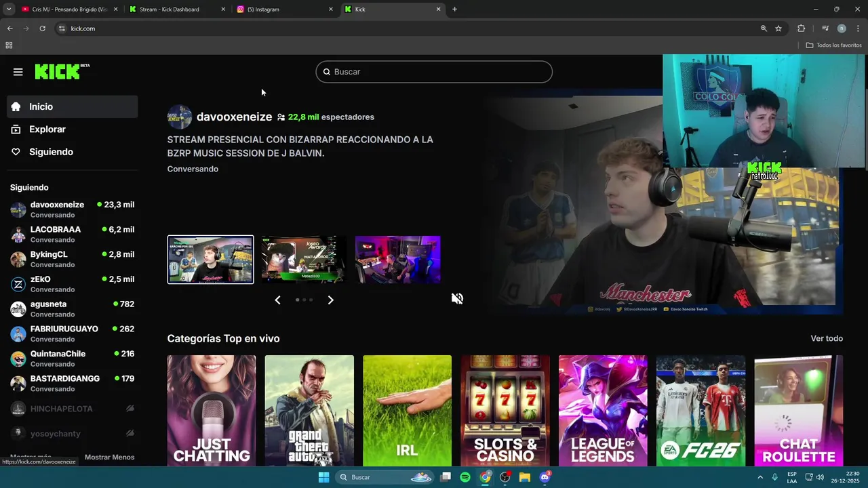Image resolution: width=868 pixels, height=488 pixels.
Task: Bookmark this page with star icon
Action: point(778,28)
